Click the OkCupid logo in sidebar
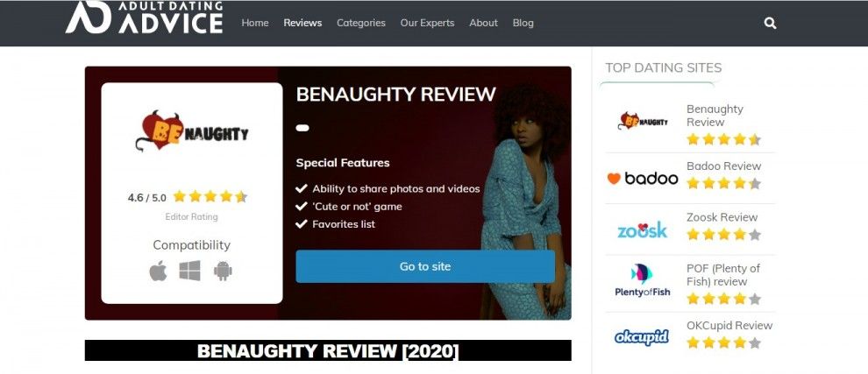The width and height of the screenshot is (868, 374). 642,336
